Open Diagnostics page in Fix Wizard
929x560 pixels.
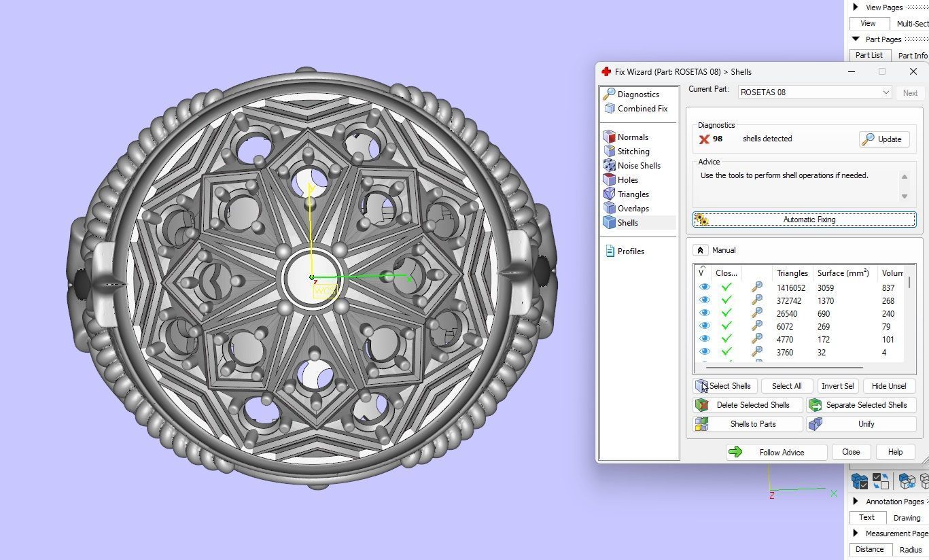(631, 94)
